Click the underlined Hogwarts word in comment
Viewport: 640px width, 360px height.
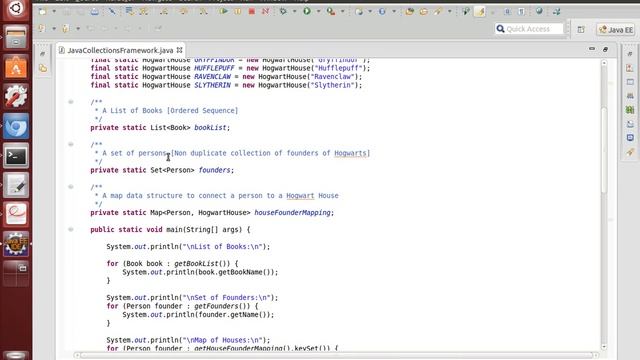[350, 153]
